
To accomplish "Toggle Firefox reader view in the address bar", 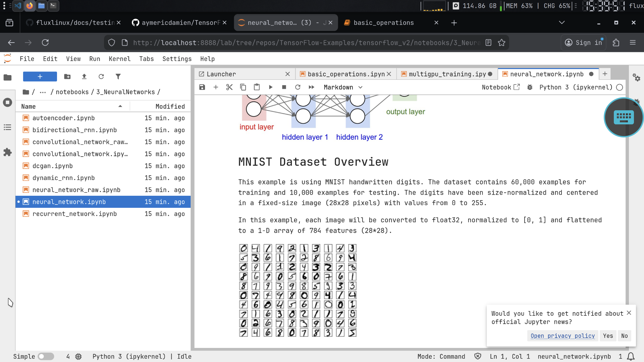I will coord(488,43).
